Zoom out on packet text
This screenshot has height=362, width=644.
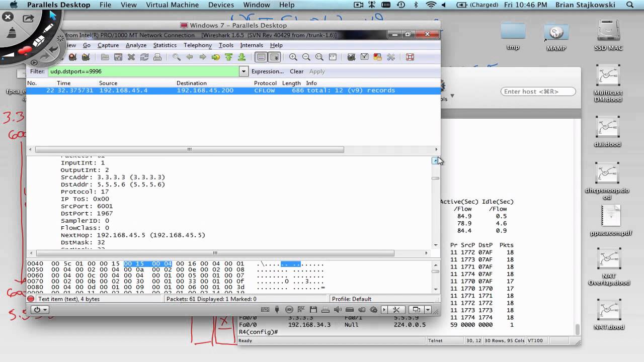click(306, 57)
